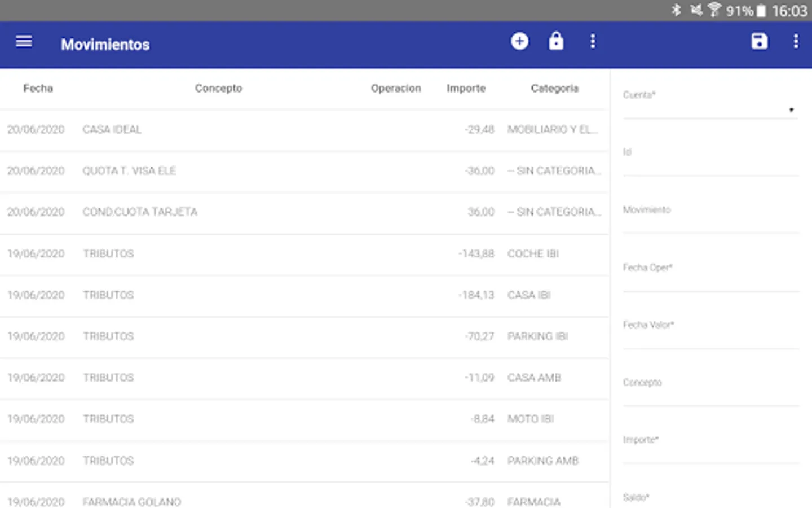Select the QUOTA T. VISA ELE row
The width and height of the screenshot is (812, 508).
click(x=304, y=171)
